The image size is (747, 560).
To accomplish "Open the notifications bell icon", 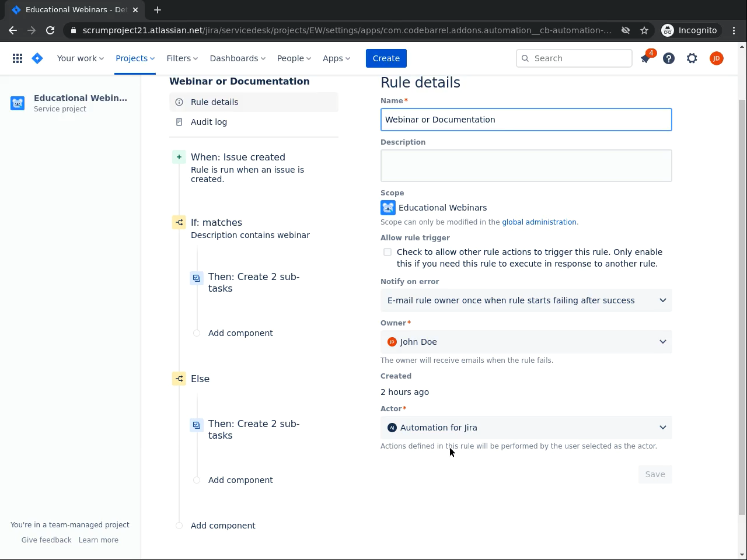I will [645, 58].
